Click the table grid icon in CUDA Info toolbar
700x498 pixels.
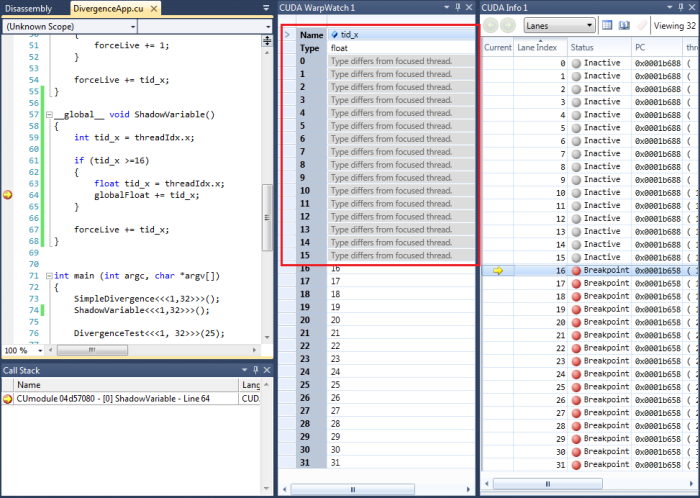[609, 25]
